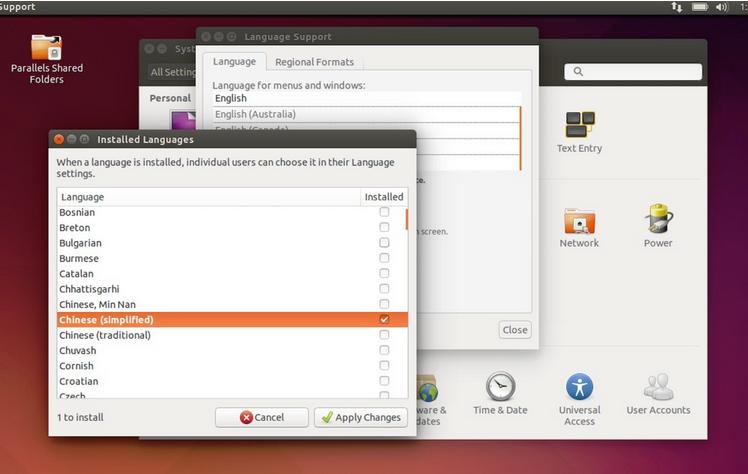Click search field in System Settings window
Screen dimensions: 748x474
633,72
